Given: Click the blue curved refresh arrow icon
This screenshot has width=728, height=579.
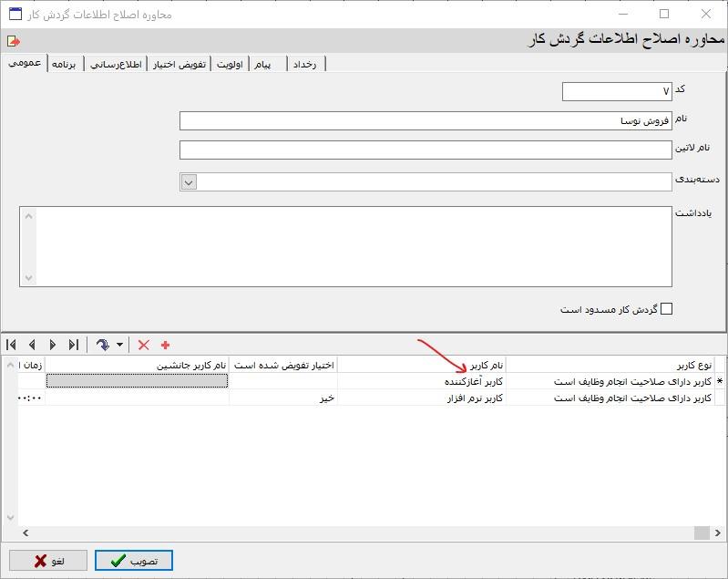Looking at the screenshot, I should click(x=102, y=345).
